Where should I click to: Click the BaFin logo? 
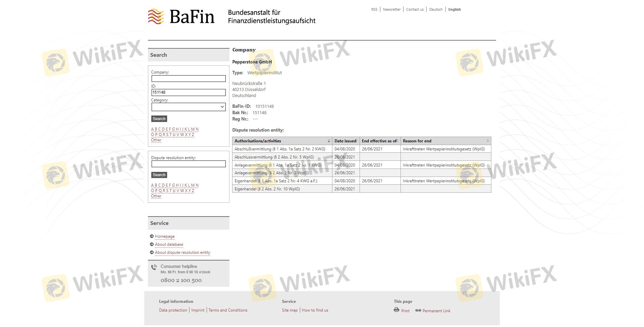(181, 16)
